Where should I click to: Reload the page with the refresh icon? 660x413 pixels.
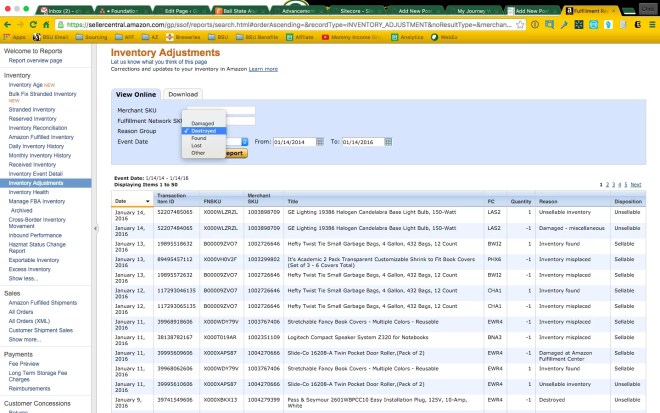33,25
